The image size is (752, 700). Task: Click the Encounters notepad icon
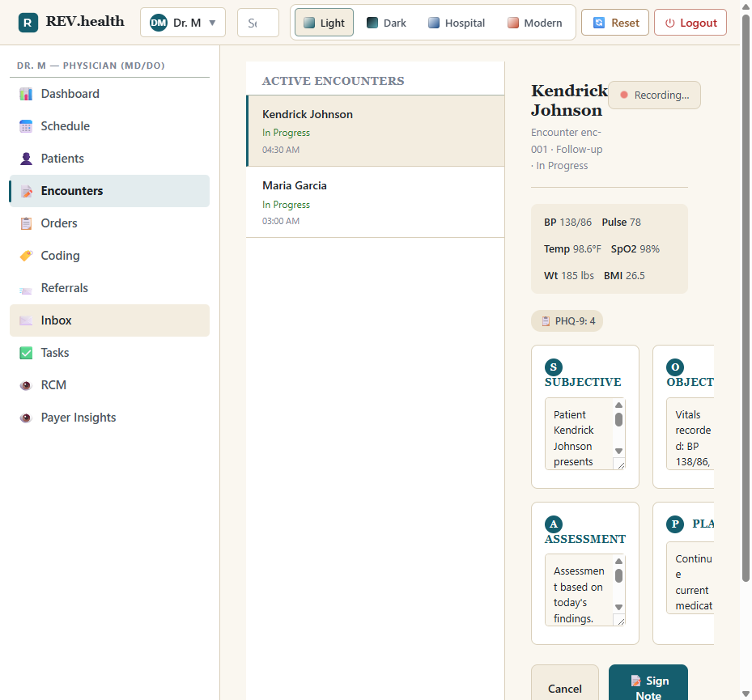click(x=26, y=191)
